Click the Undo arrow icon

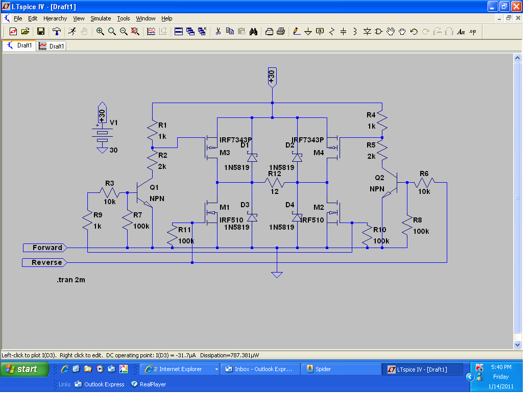pyautogui.click(x=414, y=32)
